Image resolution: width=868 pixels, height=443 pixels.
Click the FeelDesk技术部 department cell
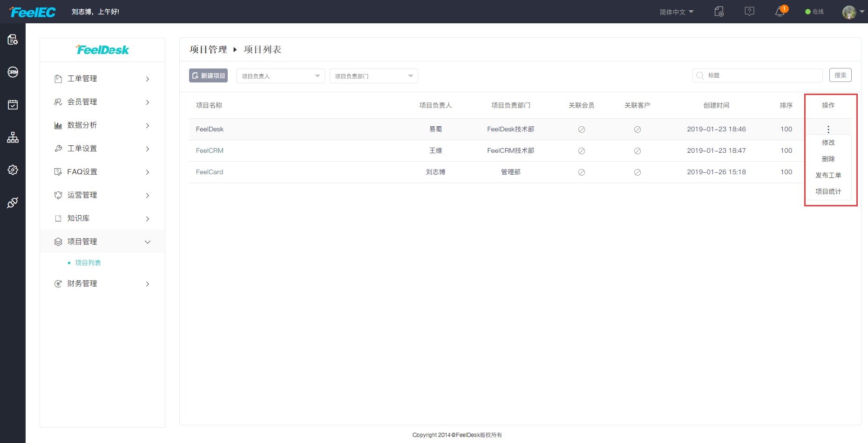[x=511, y=129]
